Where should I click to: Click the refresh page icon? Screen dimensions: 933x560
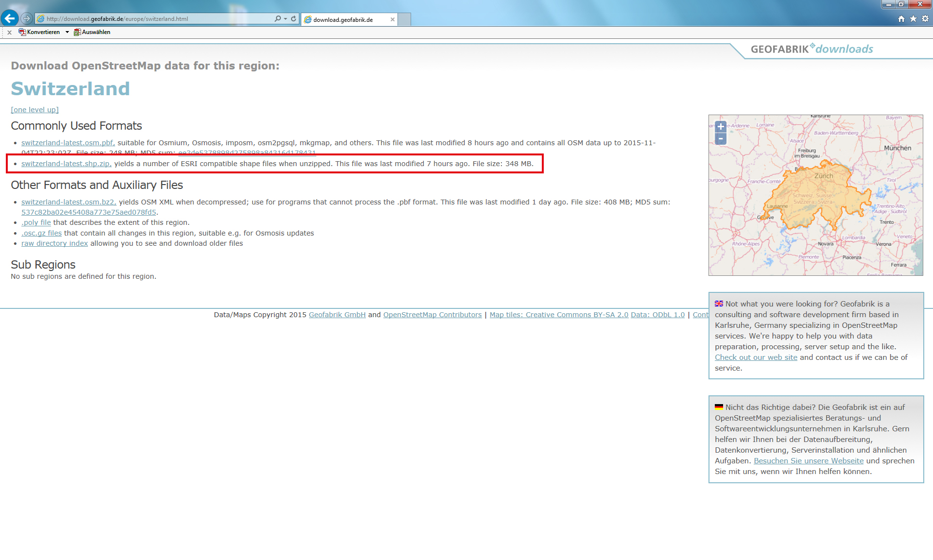point(294,18)
